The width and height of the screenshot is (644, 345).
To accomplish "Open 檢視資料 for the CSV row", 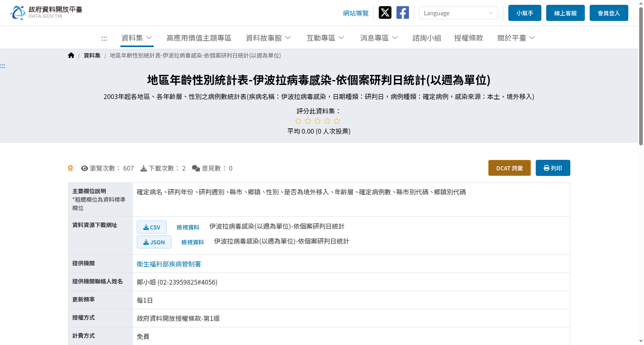I will (188, 227).
